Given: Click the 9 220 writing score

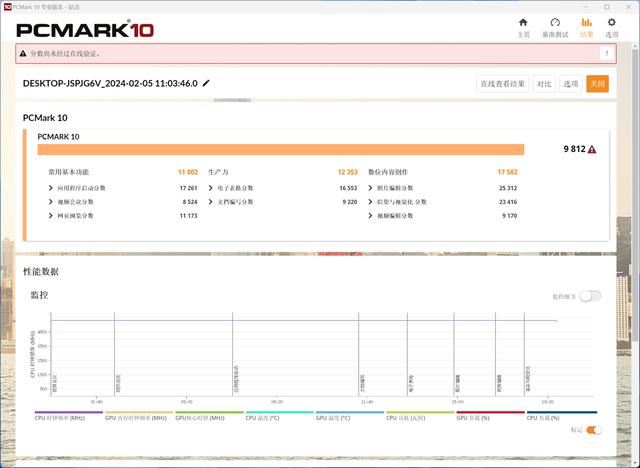Looking at the screenshot, I should pos(350,202).
